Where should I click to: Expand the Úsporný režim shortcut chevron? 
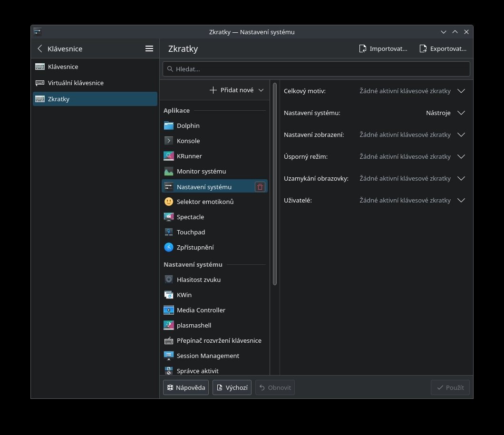click(x=461, y=156)
